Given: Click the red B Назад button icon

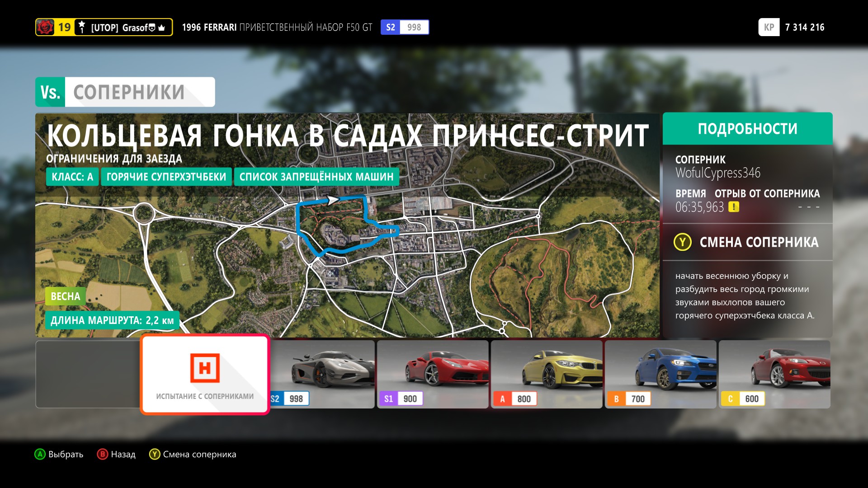Looking at the screenshot, I should (x=102, y=454).
